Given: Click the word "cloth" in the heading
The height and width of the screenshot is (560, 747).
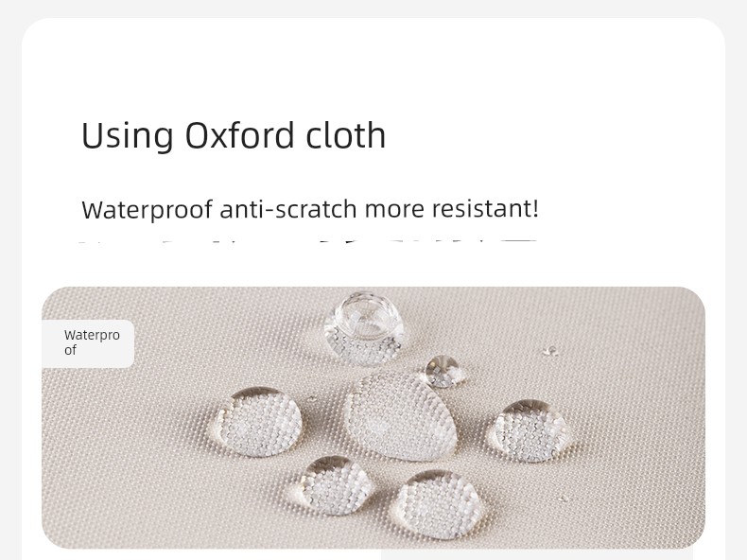Looking at the screenshot, I should click(346, 136).
